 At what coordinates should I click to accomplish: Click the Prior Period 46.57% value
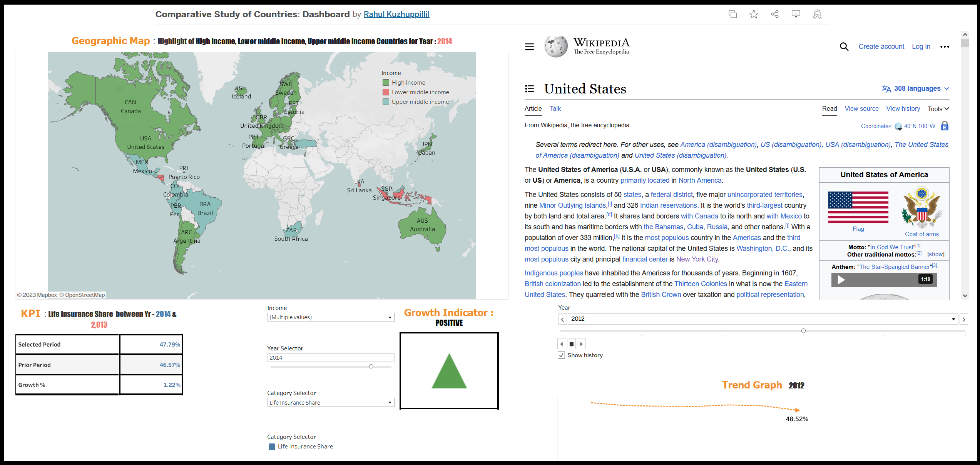pyautogui.click(x=170, y=365)
